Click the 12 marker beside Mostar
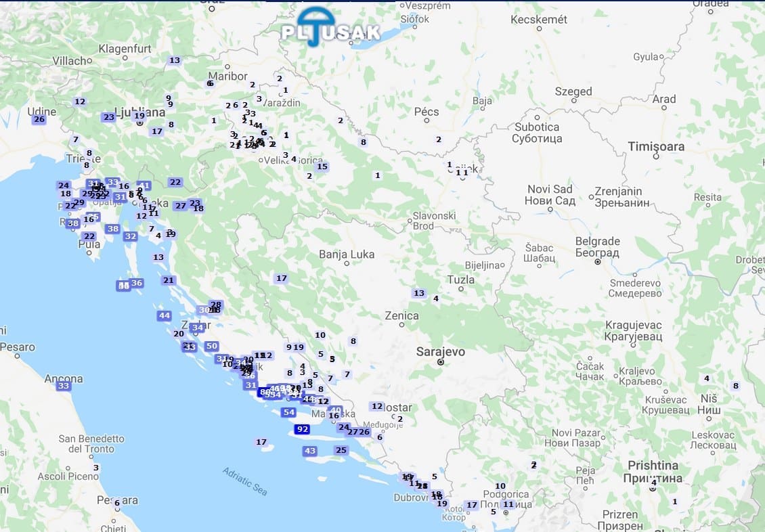The image size is (765, 532). click(x=377, y=406)
